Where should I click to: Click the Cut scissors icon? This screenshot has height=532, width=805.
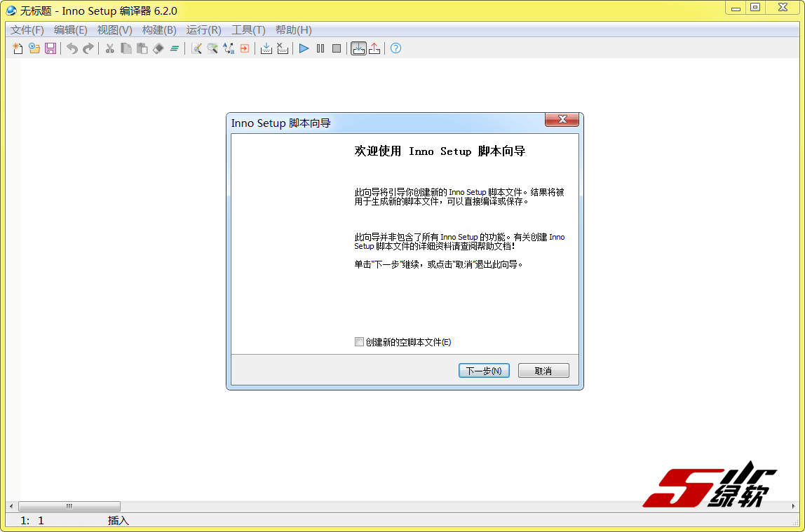[109, 48]
